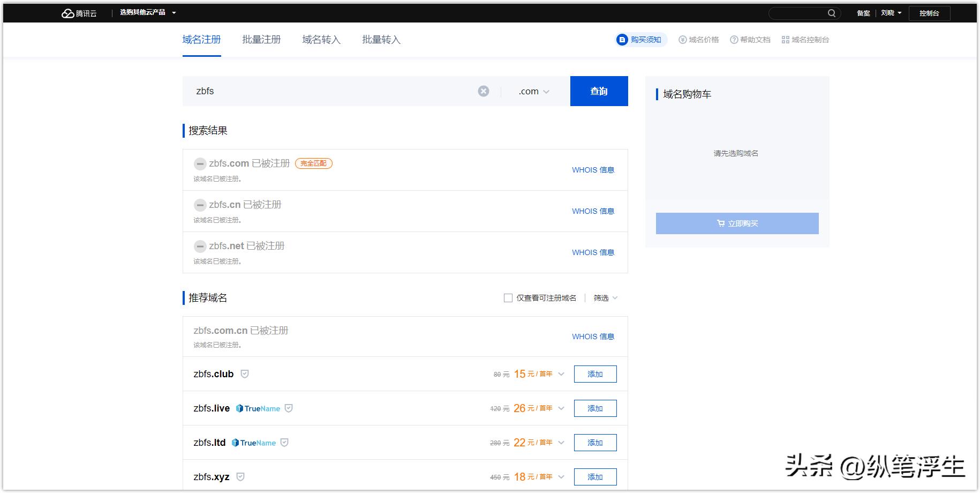The height and width of the screenshot is (493, 980).
Task: Click the 帮助文档 help icon
Action: pyautogui.click(x=734, y=39)
